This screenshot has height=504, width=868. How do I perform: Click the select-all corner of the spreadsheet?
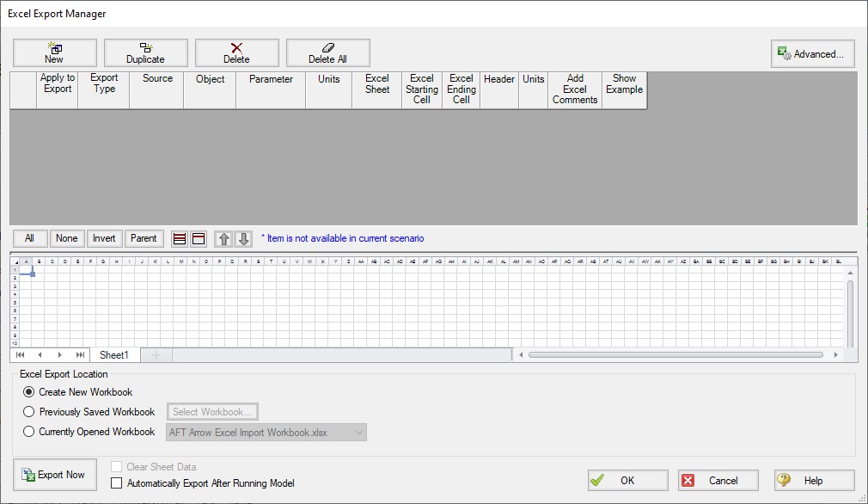click(x=15, y=261)
